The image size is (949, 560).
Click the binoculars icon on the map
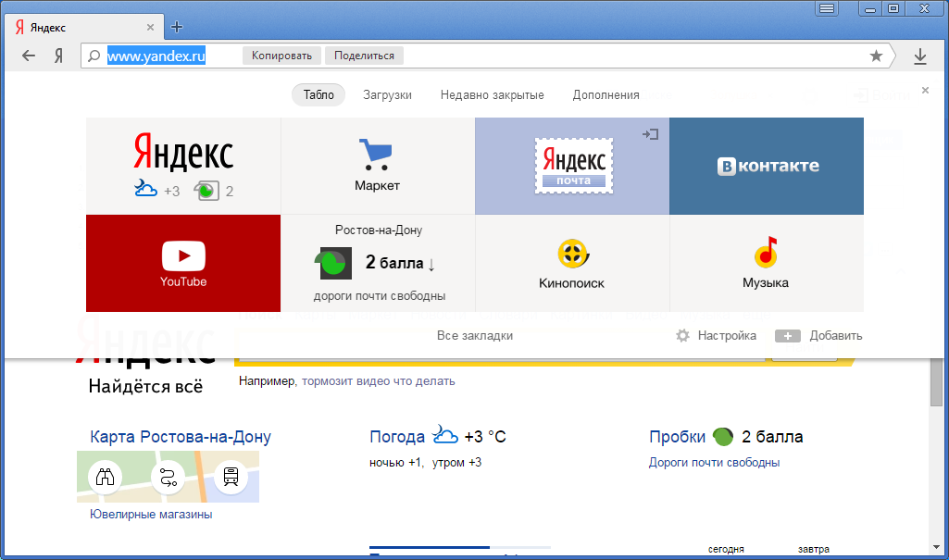tap(105, 477)
